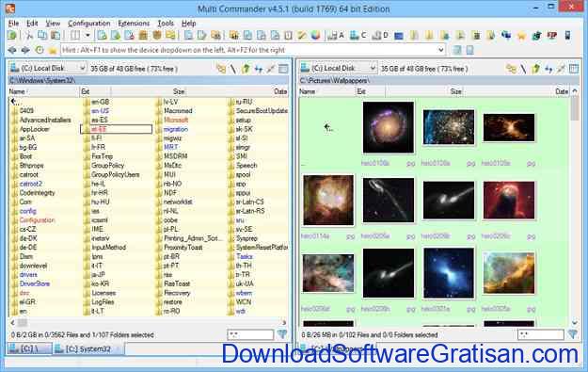Click the left panel horizontal scrollbar
588x372 pixels.
(148, 322)
